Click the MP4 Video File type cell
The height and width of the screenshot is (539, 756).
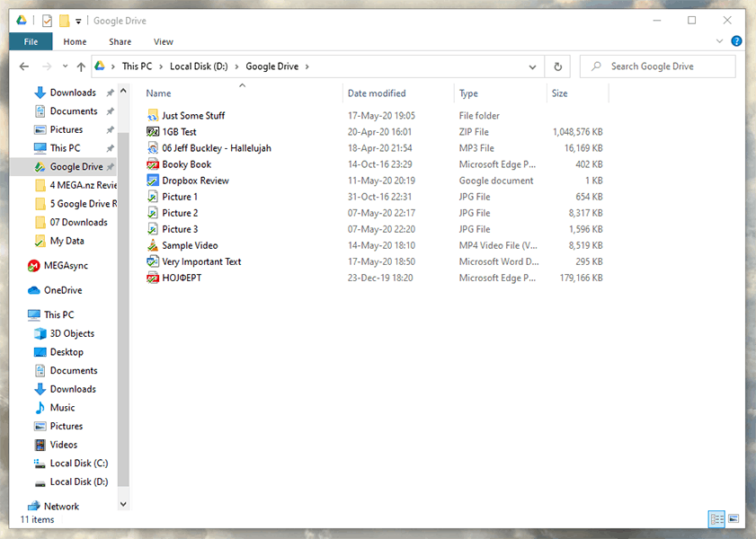(498, 245)
